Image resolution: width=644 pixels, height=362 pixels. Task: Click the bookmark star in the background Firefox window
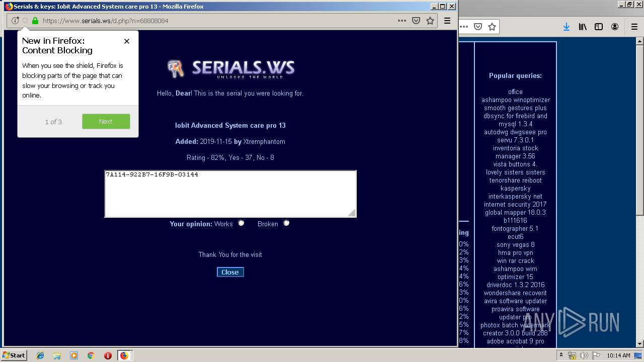point(492,27)
